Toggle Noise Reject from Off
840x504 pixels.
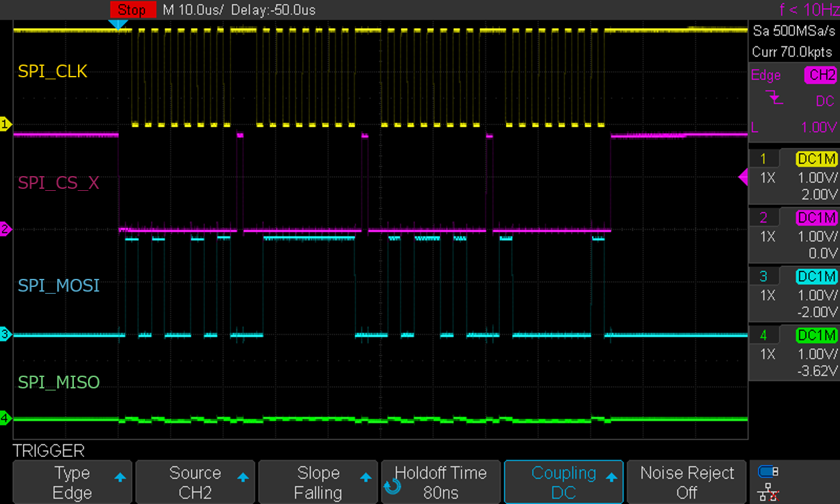click(x=686, y=481)
